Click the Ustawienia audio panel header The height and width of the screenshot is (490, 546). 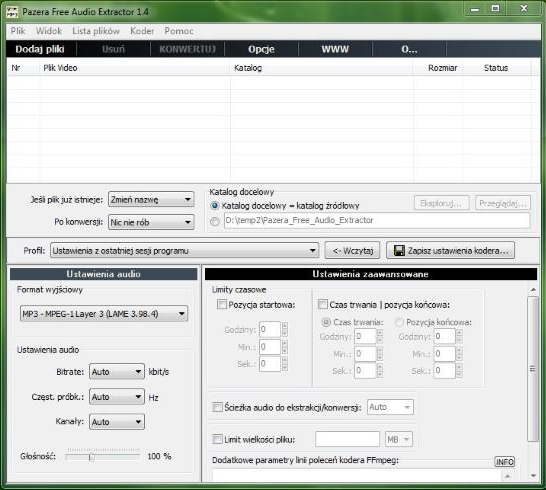pyautogui.click(x=103, y=274)
